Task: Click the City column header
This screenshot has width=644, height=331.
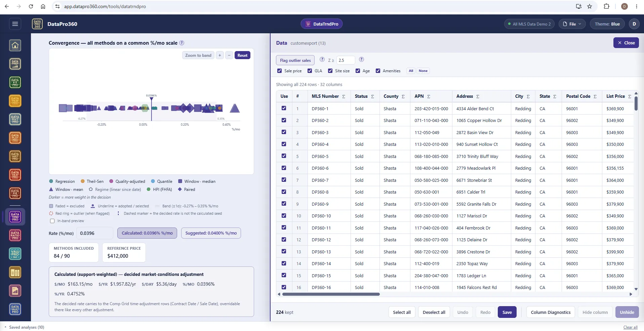Action: [x=519, y=96]
